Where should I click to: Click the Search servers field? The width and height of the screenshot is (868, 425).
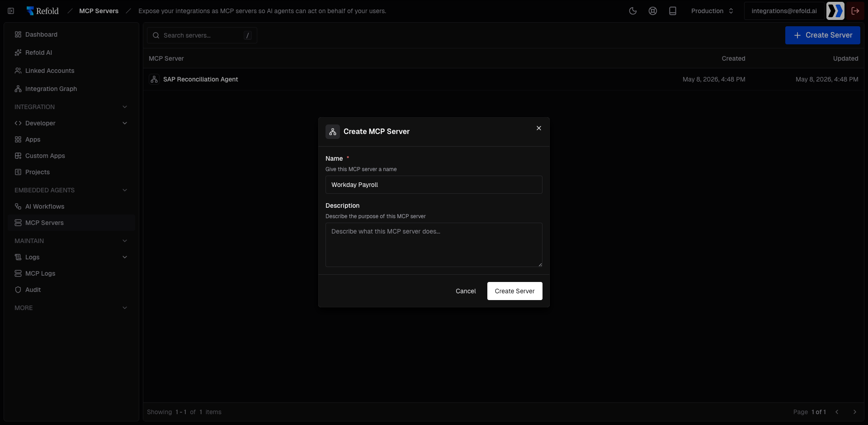(x=202, y=35)
